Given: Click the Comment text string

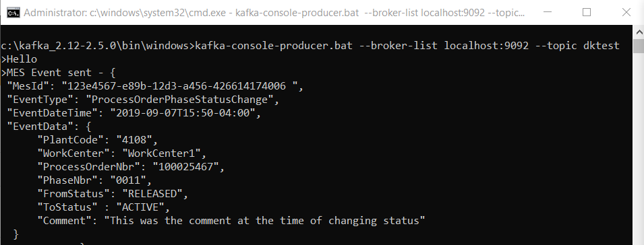Looking at the screenshot, I should coord(264,221).
